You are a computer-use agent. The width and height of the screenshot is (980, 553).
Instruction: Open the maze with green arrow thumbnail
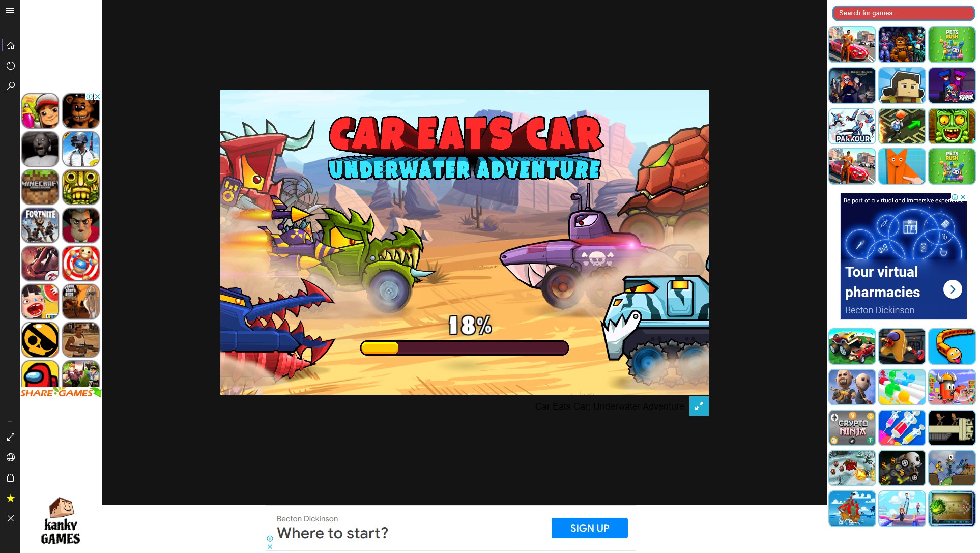(902, 126)
